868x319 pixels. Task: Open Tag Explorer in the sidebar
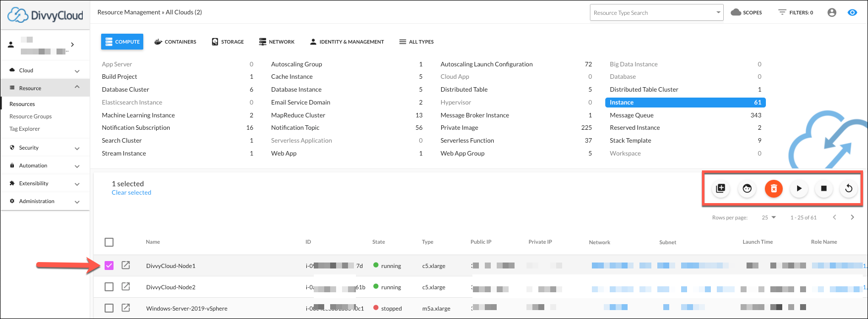click(25, 129)
